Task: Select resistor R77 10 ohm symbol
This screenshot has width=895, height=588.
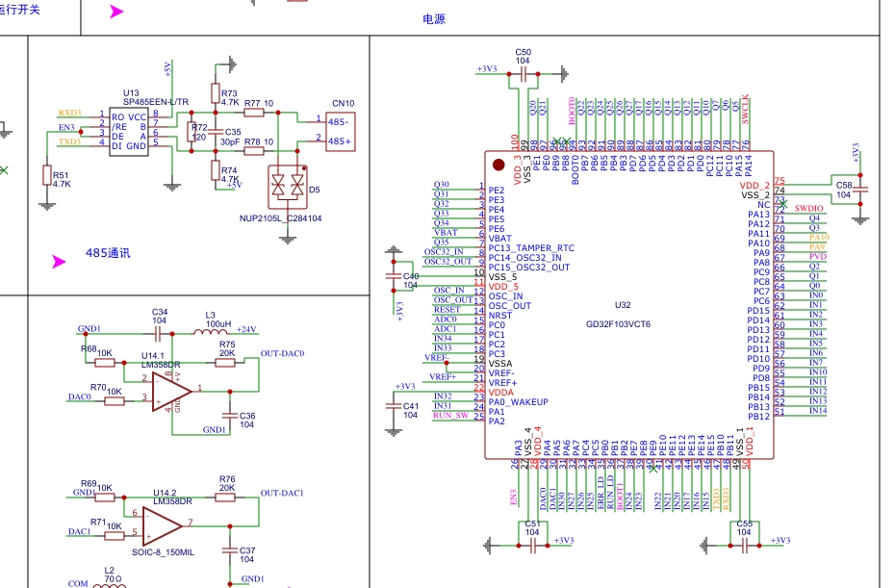Action: coord(253,113)
